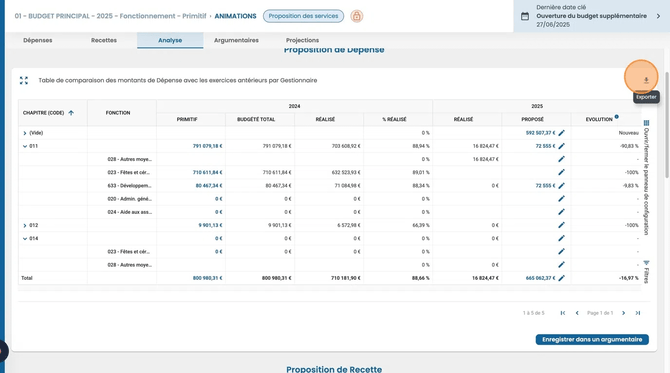The height and width of the screenshot is (373, 670).
Task: Edit proposed amount for chapter 011
Action: click(x=561, y=146)
